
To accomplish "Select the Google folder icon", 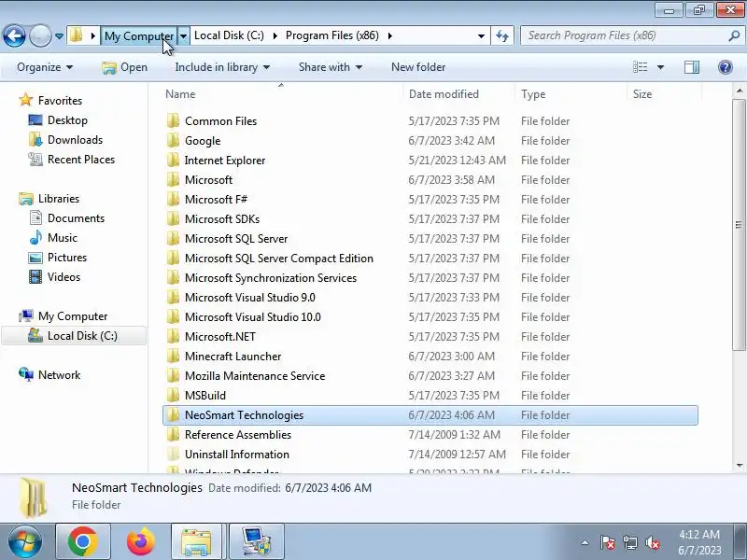I will 173,141.
